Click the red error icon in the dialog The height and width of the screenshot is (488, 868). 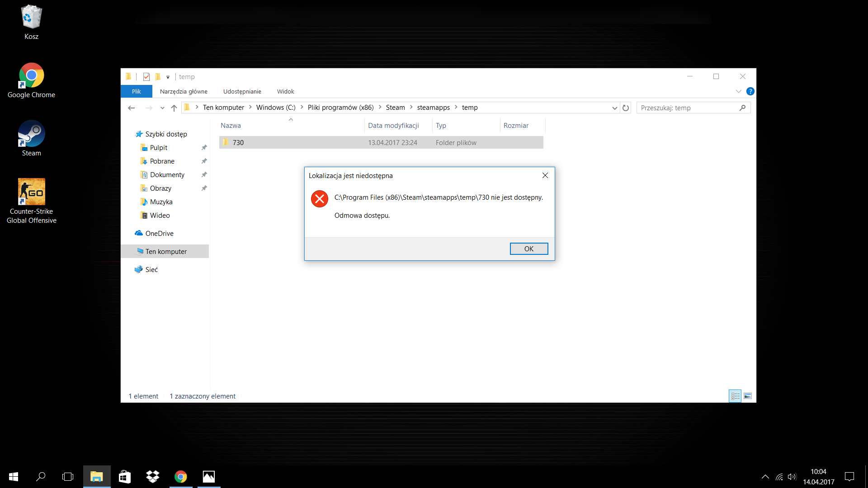coord(320,199)
